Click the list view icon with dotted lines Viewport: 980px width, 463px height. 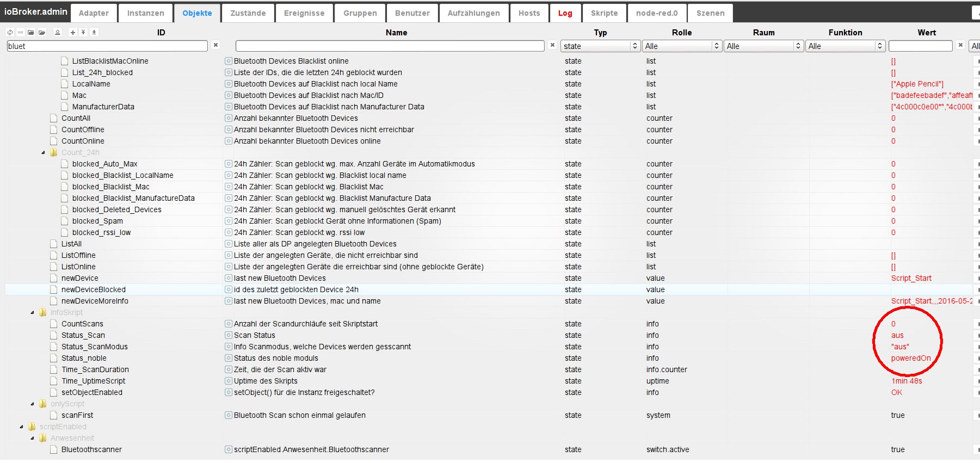(20, 33)
